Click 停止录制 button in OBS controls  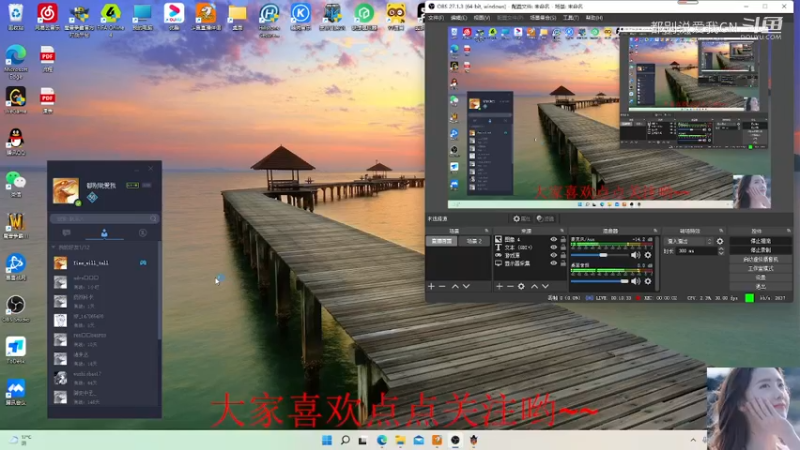click(x=760, y=250)
